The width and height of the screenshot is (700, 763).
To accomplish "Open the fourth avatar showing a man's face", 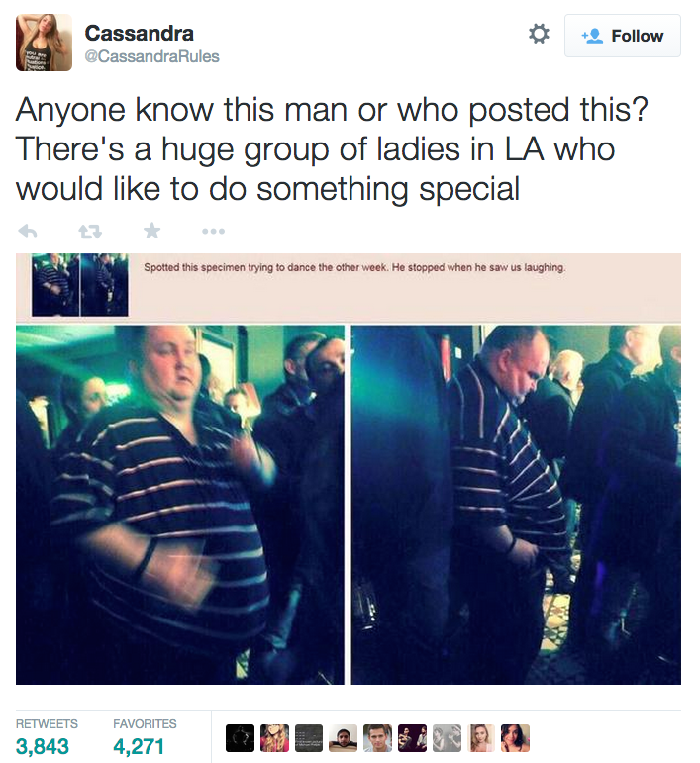I will click(344, 738).
